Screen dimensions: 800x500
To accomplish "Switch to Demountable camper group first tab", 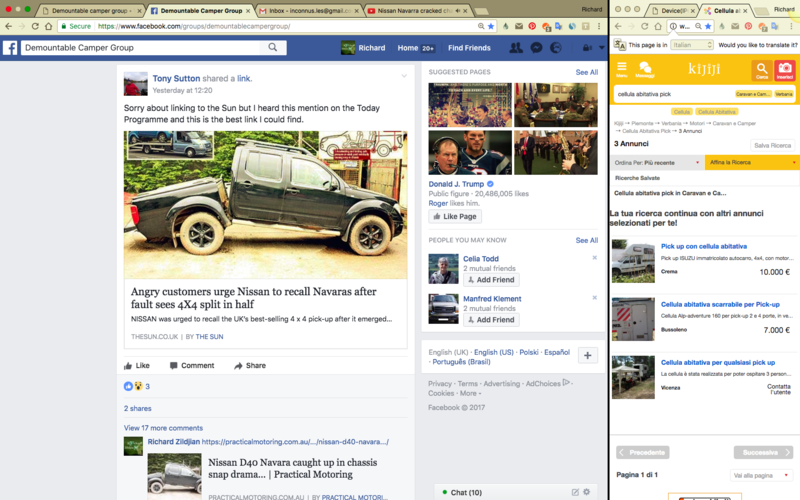I will 91,10.
